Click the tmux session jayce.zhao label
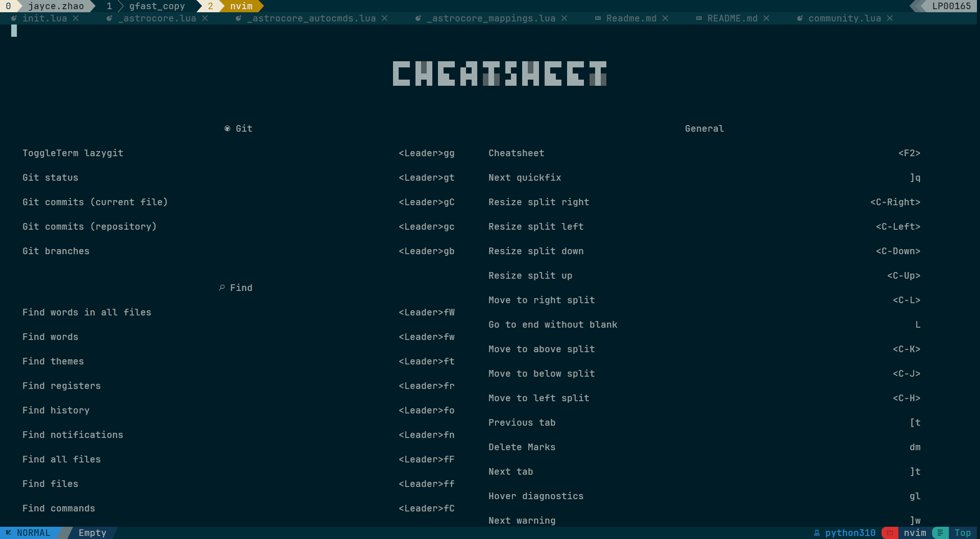This screenshot has height=539, width=980. tap(56, 6)
